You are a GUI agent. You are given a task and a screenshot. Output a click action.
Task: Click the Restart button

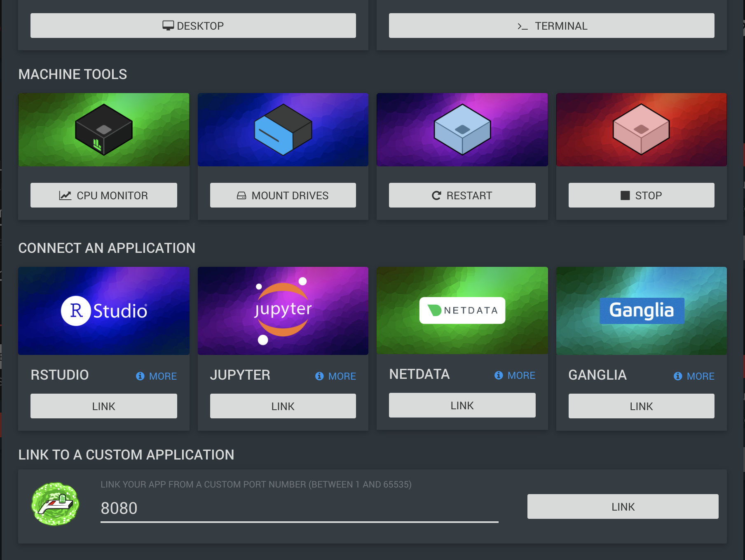click(x=462, y=195)
